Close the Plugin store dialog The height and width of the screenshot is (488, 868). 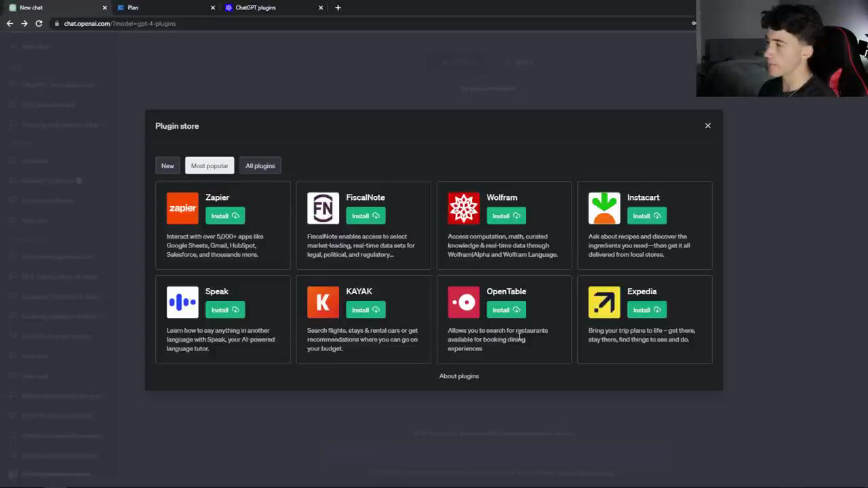[x=708, y=125]
